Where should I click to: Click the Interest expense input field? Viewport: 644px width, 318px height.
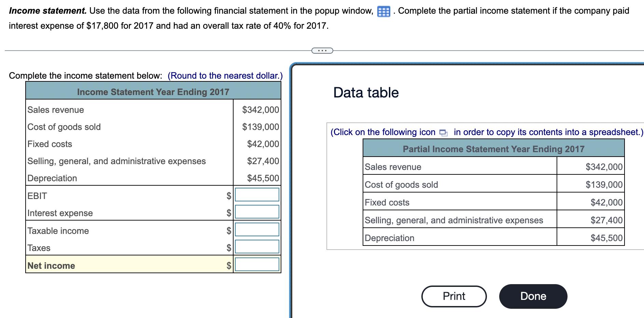[257, 212]
